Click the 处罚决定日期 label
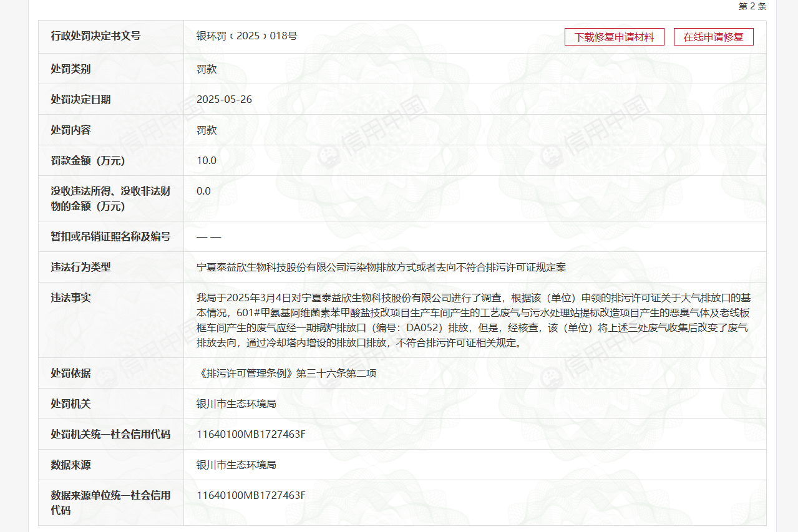Screen dimensions: 798x532 pos(80,100)
